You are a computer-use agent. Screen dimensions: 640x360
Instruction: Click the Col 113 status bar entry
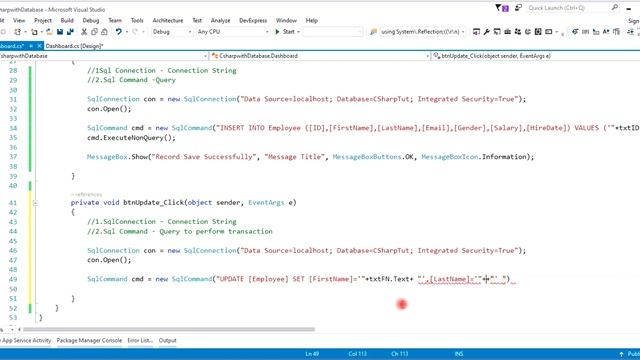[x=358, y=354]
